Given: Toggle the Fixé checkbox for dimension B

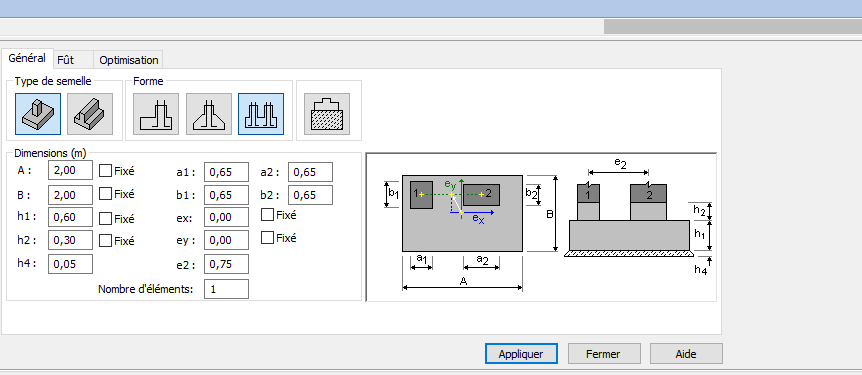Looking at the screenshot, I should pyautogui.click(x=106, y=194).
